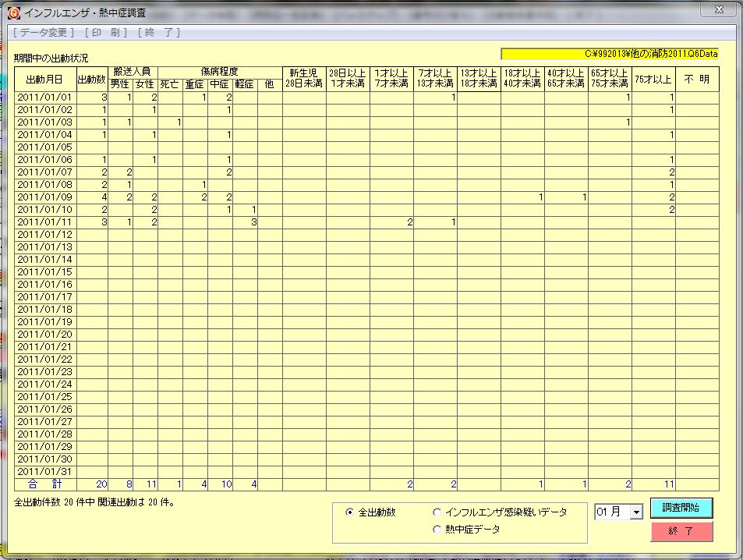Expand the month dropdown arrow
Viewport: 743px width, 560px height.
636,512
